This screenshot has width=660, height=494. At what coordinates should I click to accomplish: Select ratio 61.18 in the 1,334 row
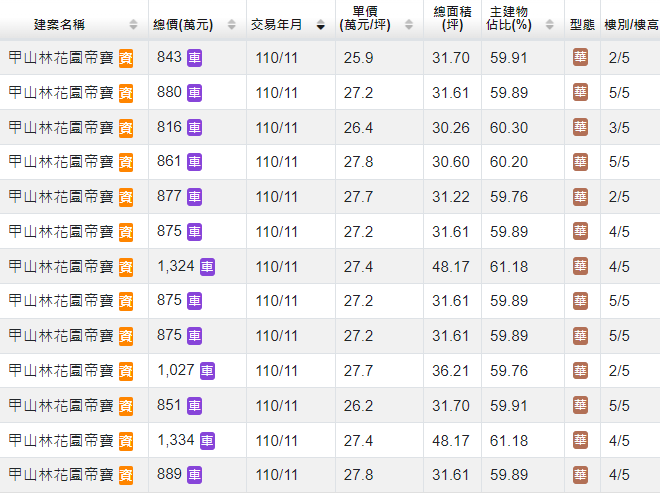tap(508, 441)
